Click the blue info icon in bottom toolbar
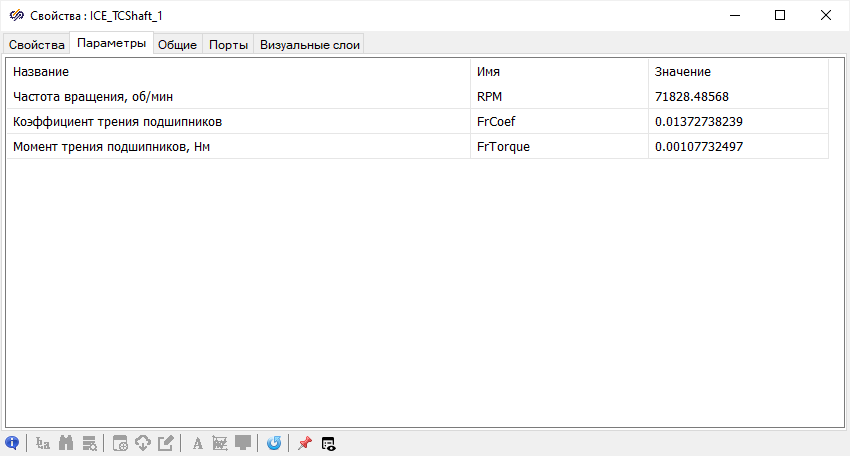Viewport: 850px width, 456px height. [12, 443]
